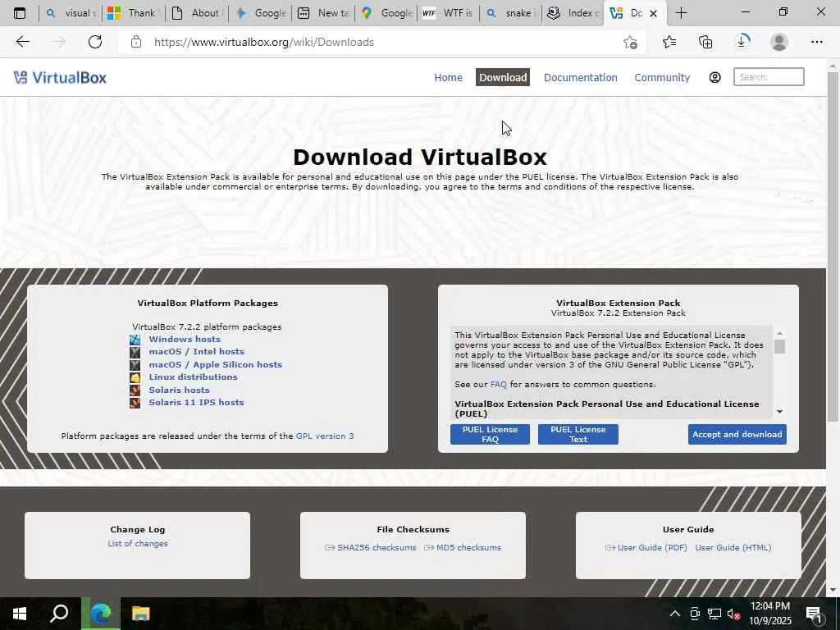This screenshot has width=840, height=630.
Task: Reload the page with the refresh icon
Action: pos(95,42)
